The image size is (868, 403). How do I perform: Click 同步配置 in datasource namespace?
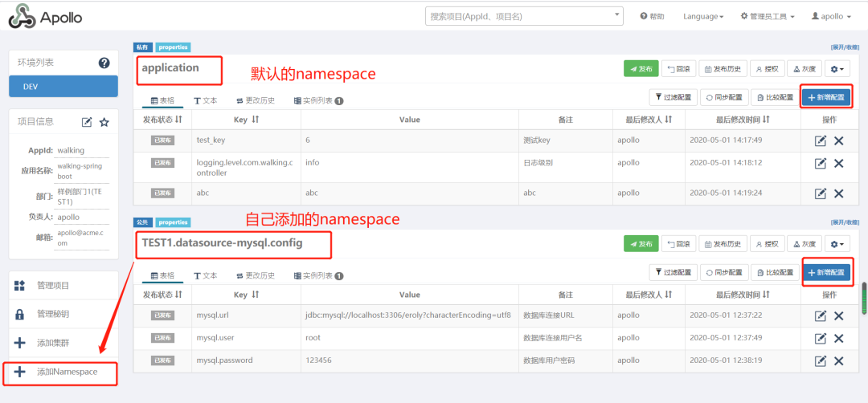(x=724, y=272)
